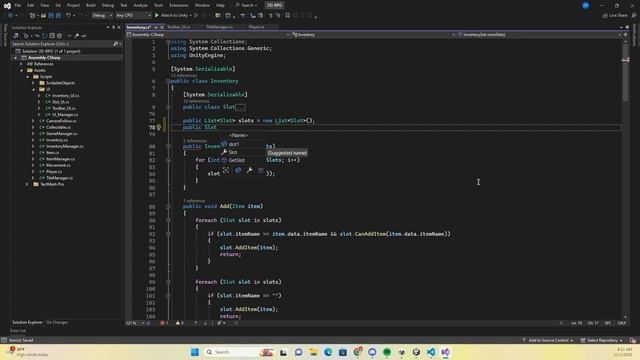Open UI_Manager.cs in Solution Explorer

coord(65,115)
